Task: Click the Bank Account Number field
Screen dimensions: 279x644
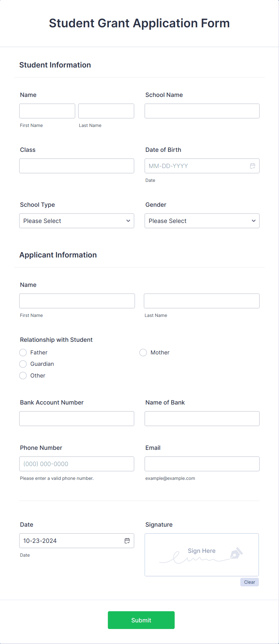Action: [x=76, y=418]
